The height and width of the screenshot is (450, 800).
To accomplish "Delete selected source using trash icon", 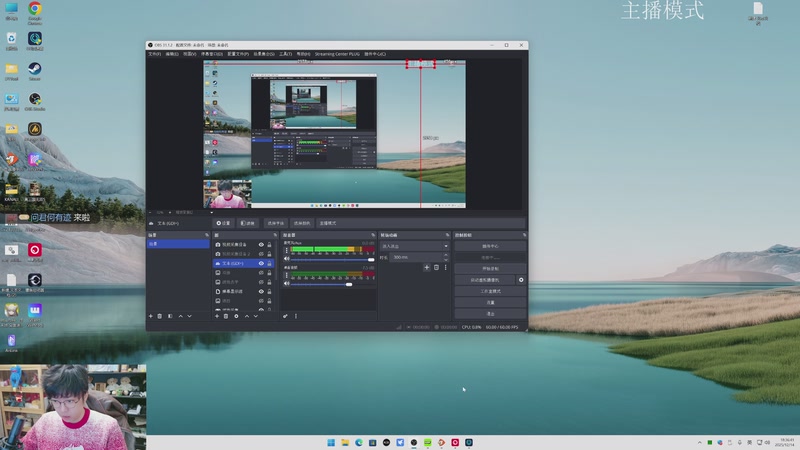I will [226, 316].
